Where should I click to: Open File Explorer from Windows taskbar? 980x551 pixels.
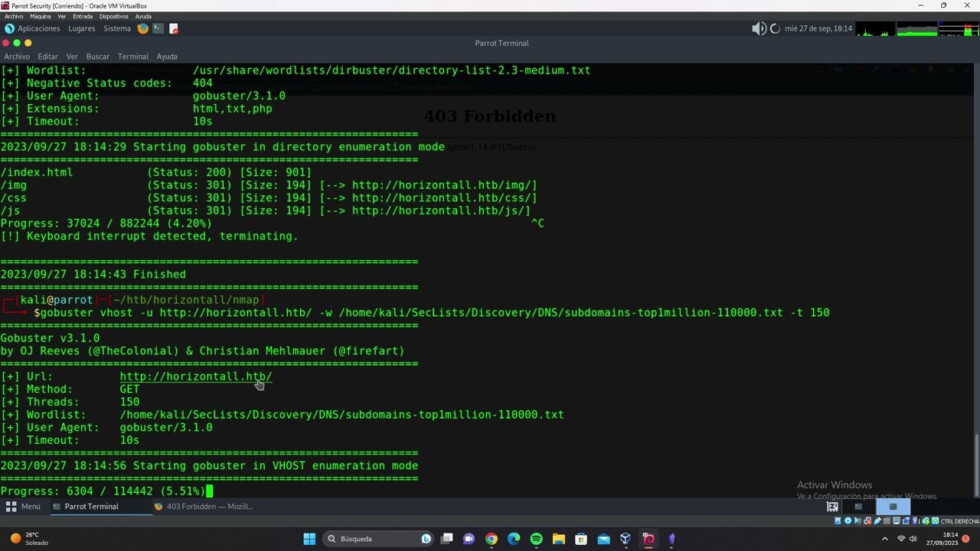(x=559, y=539)
